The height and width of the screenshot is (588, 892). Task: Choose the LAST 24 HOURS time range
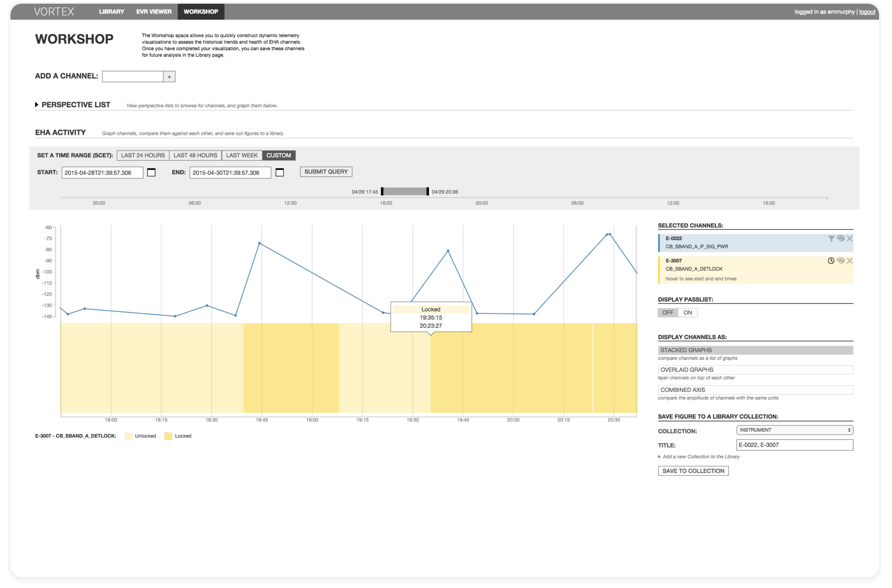tap(143, 155)
